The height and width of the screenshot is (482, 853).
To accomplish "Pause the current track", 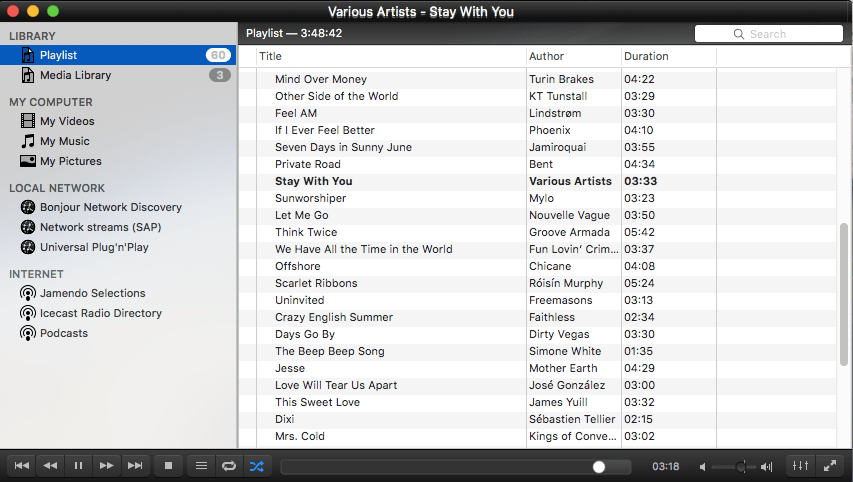I will coord(78,465).
